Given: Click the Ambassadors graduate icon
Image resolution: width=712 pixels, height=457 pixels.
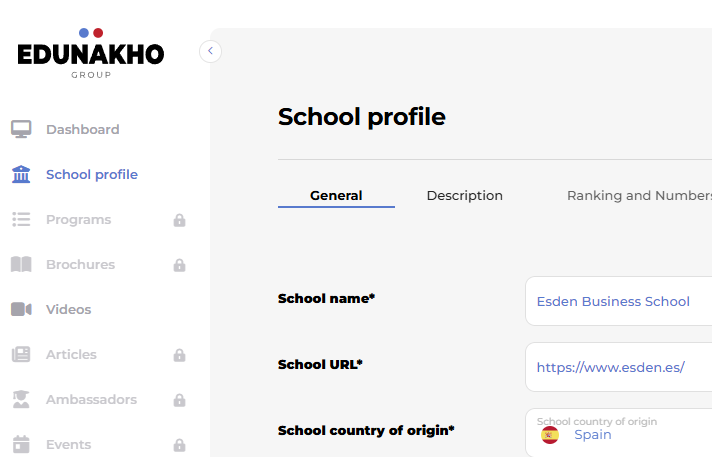Looking at the screenshot, I should (21, 400).
